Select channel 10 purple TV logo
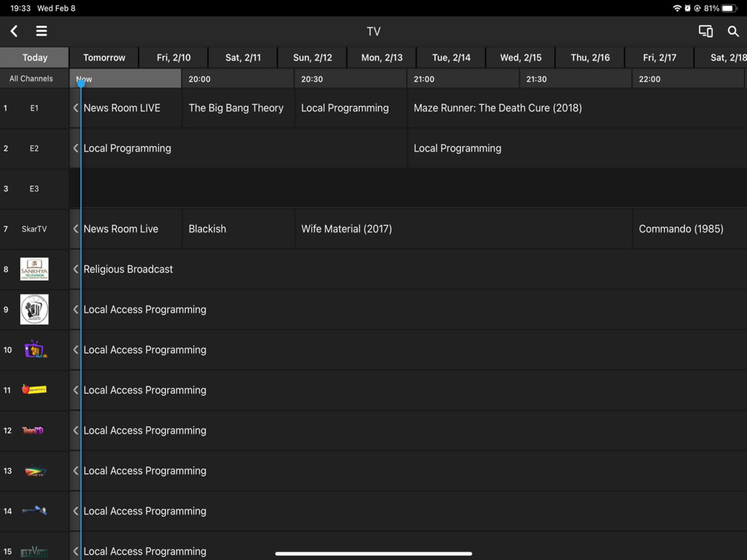This screenshot has width=747, height=560. click(x=36, y=349)
